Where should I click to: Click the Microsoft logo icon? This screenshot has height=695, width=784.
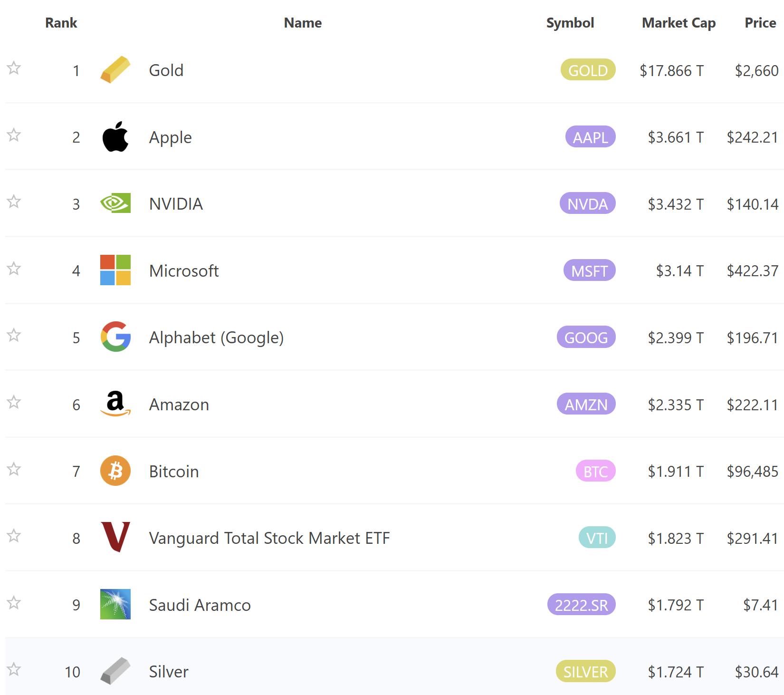[115, 270]
